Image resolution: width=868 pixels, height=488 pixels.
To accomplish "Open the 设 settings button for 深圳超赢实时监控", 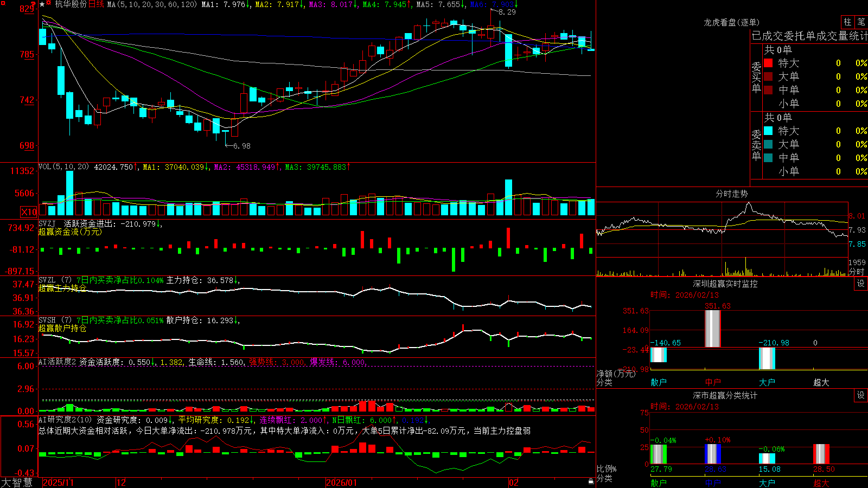I will coord(861,284).
